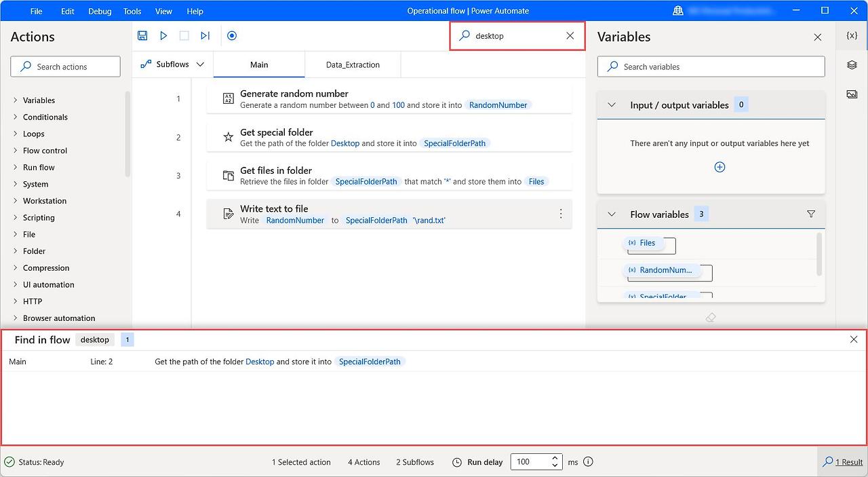The image size is (868, 477).
Task: Open the Variables pane via {x} icon
Action: click(852, 35)
